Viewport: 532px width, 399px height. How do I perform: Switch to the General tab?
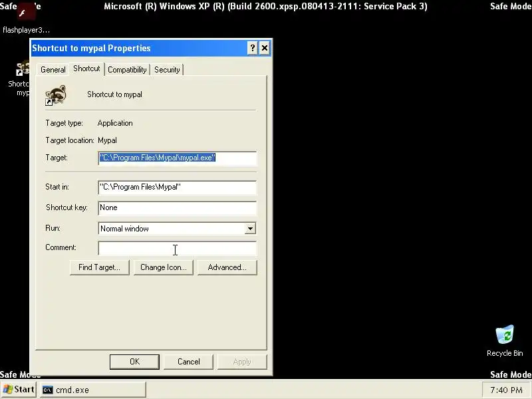tap(53, 70)
